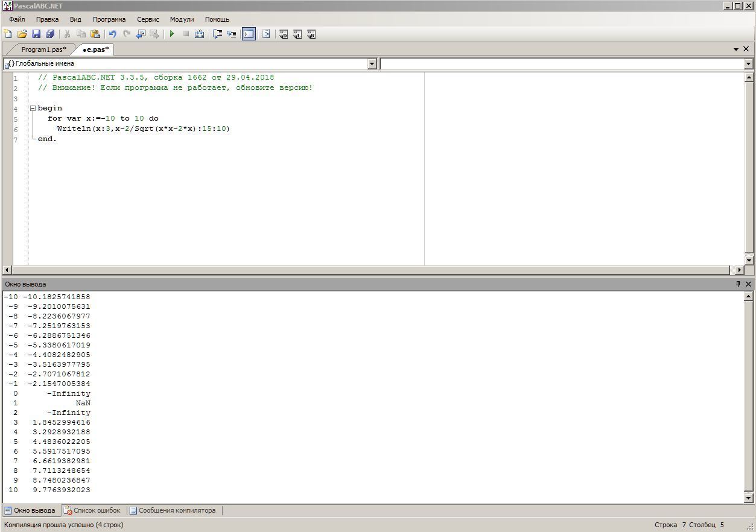
Task: Click the compilation success status message
Action: [64, 525]
